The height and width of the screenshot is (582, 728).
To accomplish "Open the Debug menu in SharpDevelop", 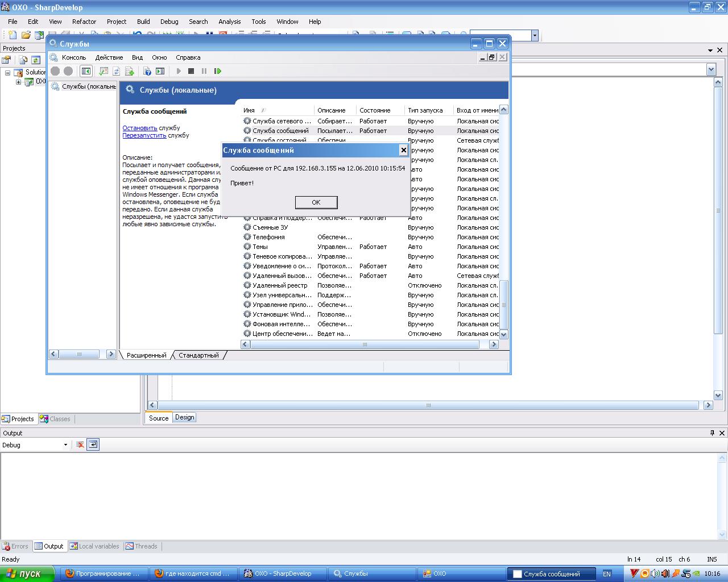I will 169,22.
